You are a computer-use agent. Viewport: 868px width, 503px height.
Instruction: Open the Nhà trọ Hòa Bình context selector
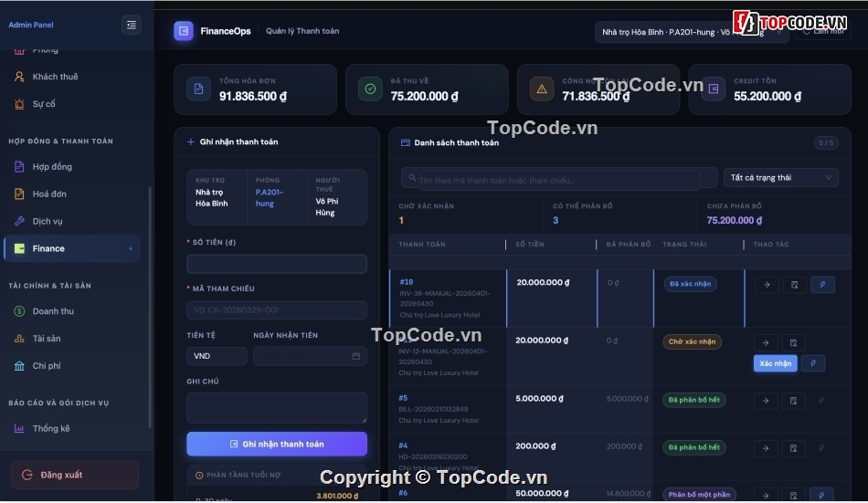pos(692,32)
